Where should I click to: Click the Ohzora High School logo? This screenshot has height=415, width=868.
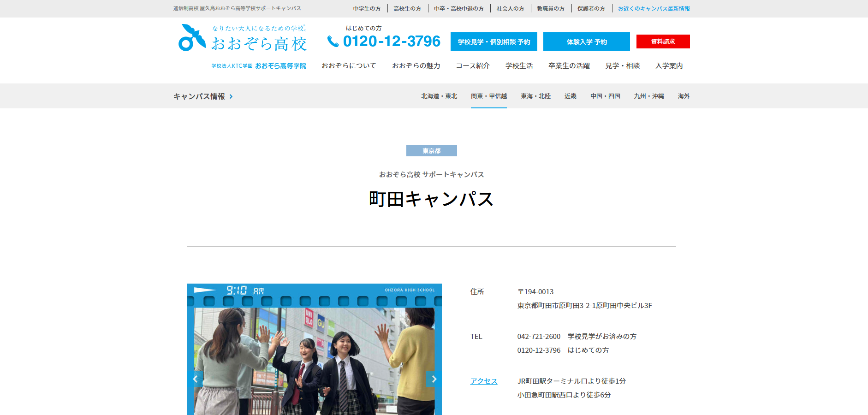pos(243,38)
